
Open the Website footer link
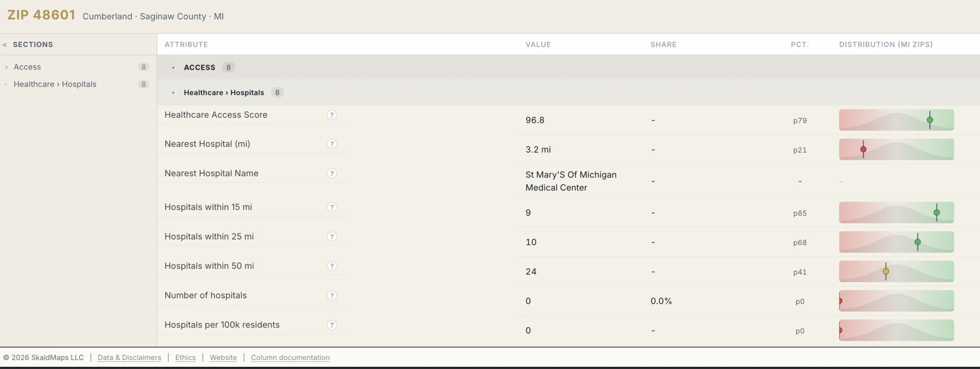(223, 357)
